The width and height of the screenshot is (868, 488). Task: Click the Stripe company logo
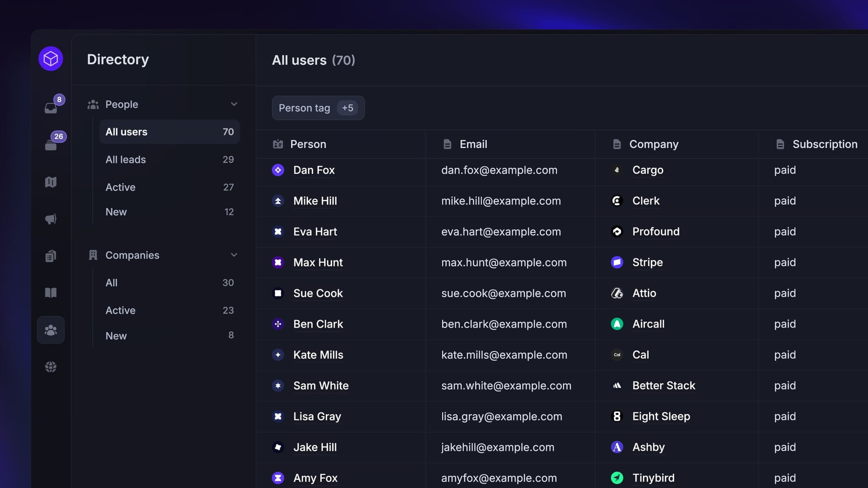[x=617, y=262]
